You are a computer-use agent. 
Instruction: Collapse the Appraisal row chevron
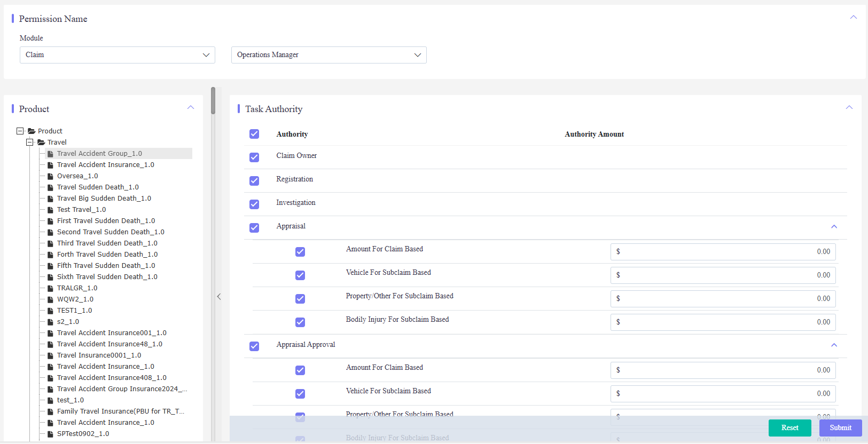(834, 226)
